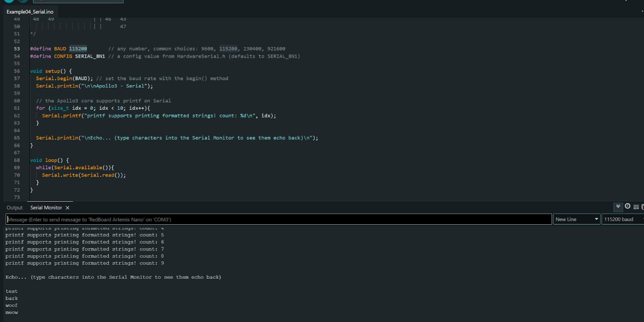644x322 pixels.
Task: Clear the Serial Monitor output
Action: [636, 207]
